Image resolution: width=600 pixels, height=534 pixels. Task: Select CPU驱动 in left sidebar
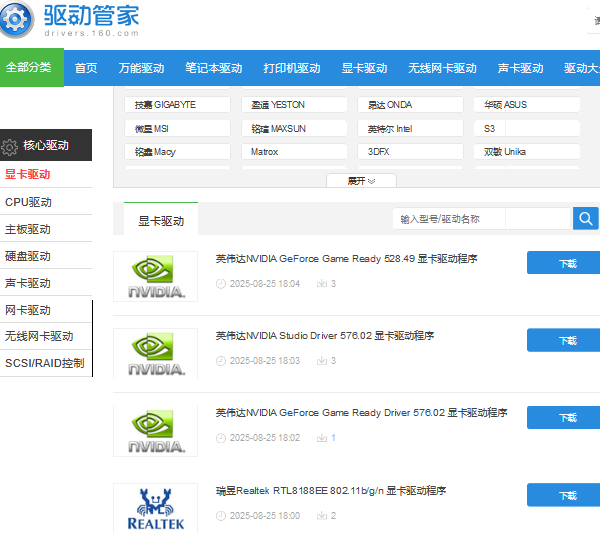point(28,202)
